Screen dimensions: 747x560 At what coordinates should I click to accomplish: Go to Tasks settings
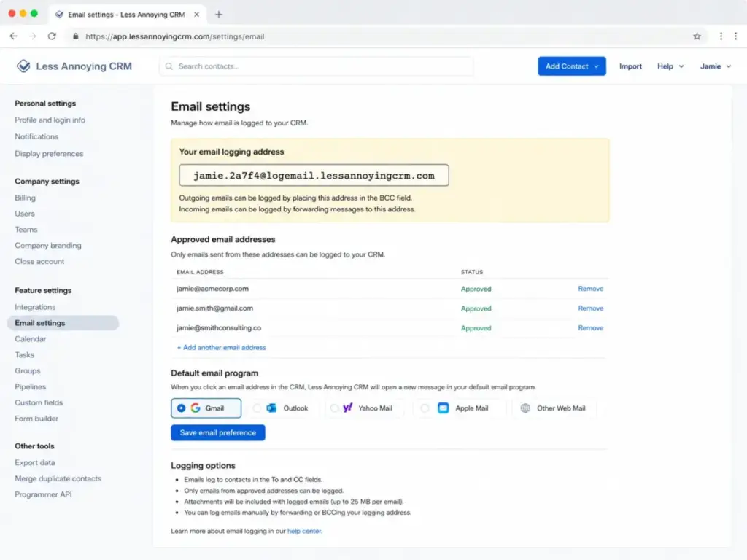(25, 355)
